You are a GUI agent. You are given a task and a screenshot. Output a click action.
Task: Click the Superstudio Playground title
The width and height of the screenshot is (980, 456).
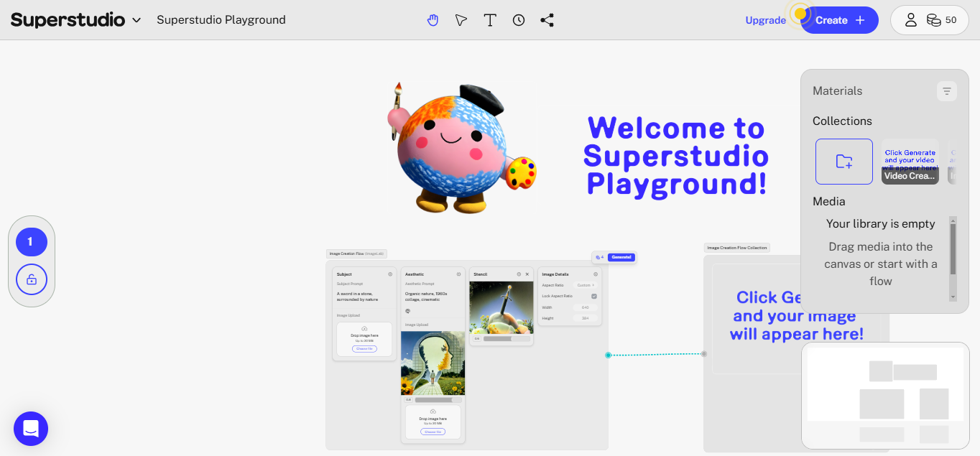click(x=221, y=20)
